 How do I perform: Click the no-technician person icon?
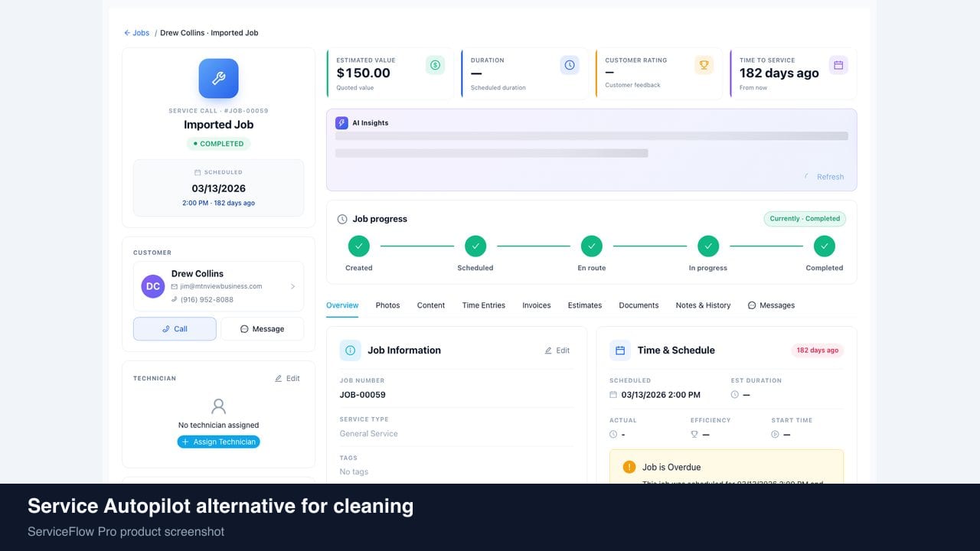tap(219, 406)
